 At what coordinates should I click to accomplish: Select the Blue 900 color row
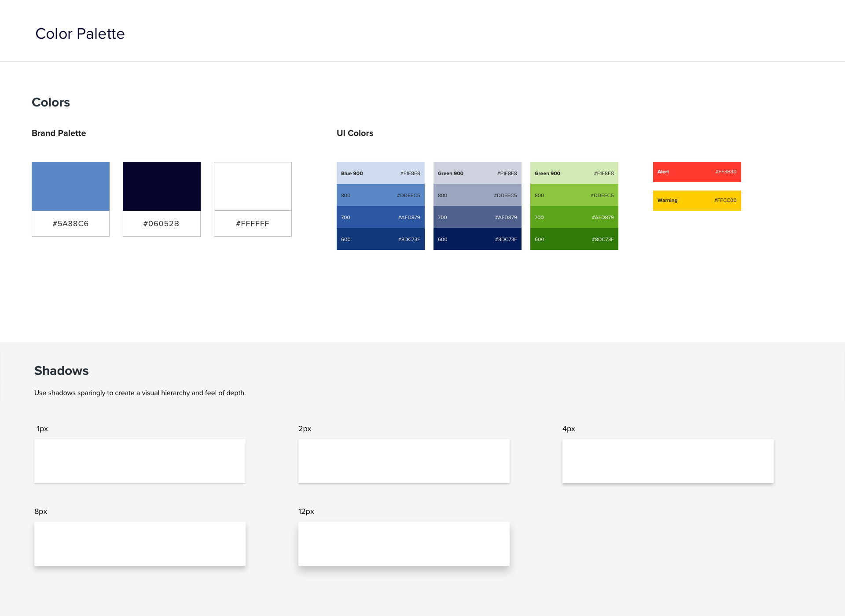click(380, 173)
